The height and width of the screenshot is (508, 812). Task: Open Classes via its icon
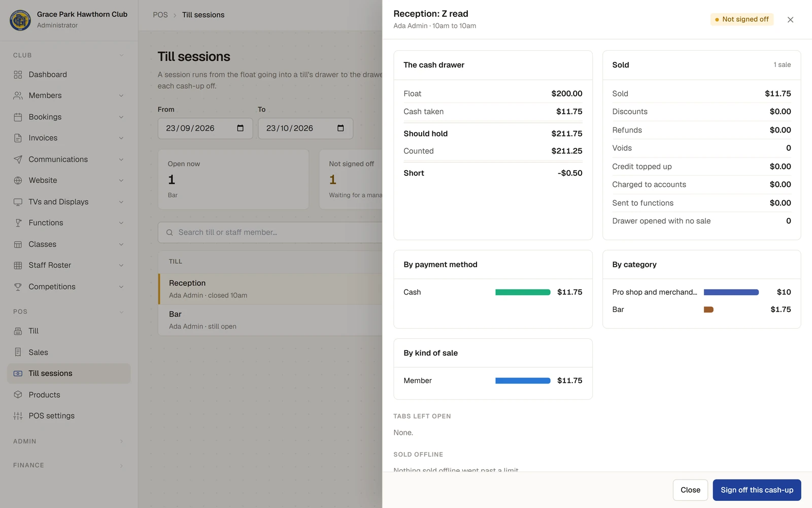18,244
